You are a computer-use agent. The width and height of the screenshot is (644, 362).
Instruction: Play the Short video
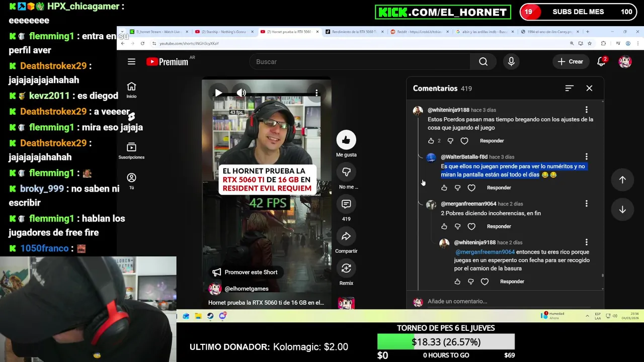[218, 93]
